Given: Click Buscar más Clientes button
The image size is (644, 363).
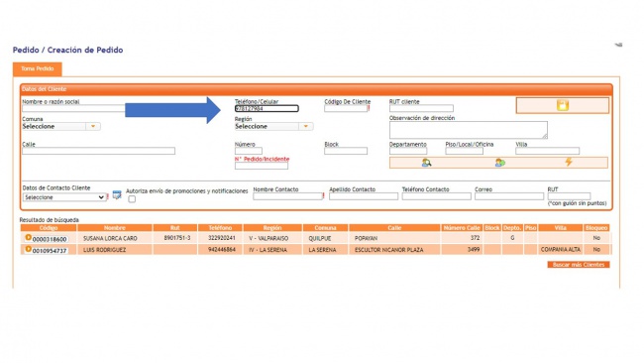Looking at the screenshot, I should pyautogui.click(x=579, y=265).
